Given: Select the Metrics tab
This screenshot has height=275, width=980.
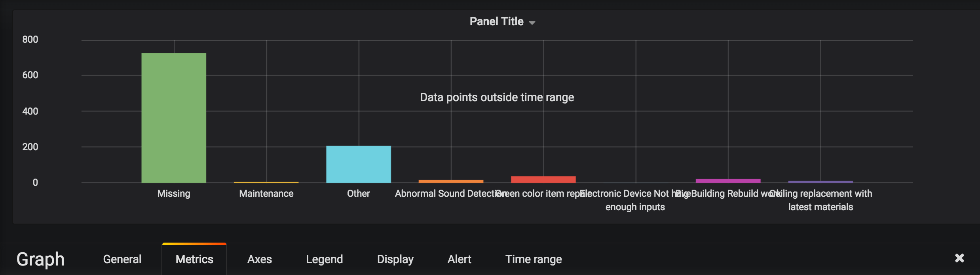Looking at the screenshot, I should point(194,259).
